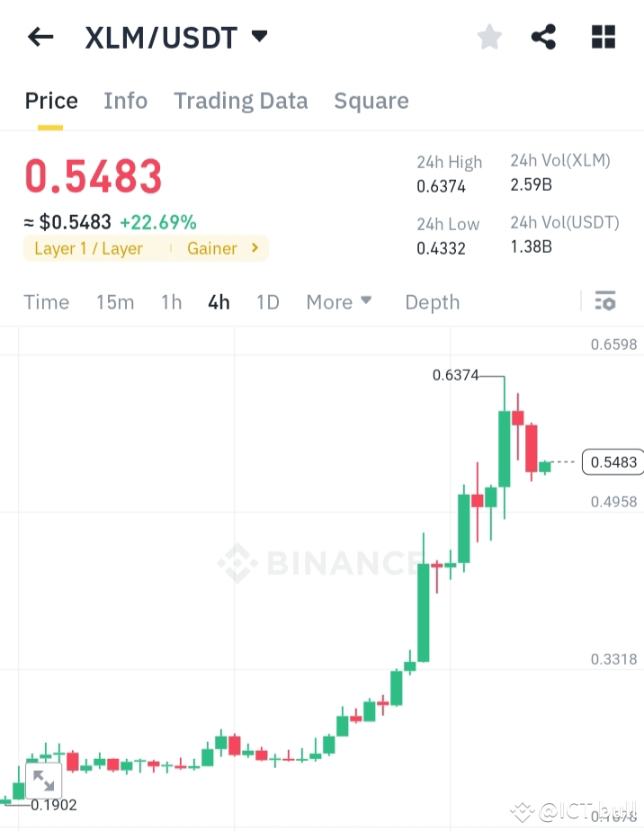Enable the 15m candle interval
This screenshot has height=831, width=644.
pos(115,302)
